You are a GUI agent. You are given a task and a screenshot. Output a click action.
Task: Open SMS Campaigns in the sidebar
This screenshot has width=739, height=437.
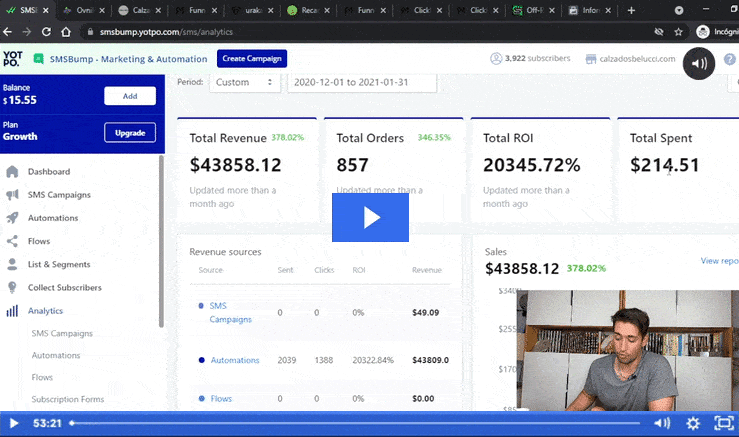(x=59, y=195)
